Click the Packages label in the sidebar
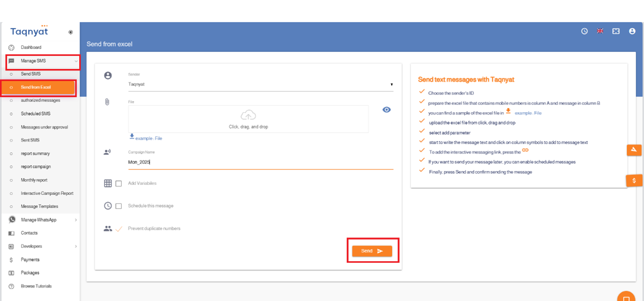This screenshot has width=644, height=301. coord(30,273)
